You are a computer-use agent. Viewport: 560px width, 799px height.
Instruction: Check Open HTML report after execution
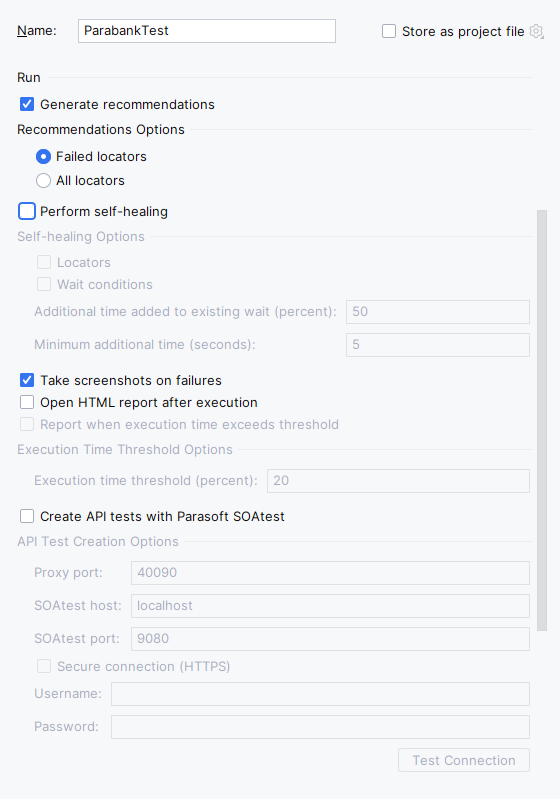pos(27,403)
